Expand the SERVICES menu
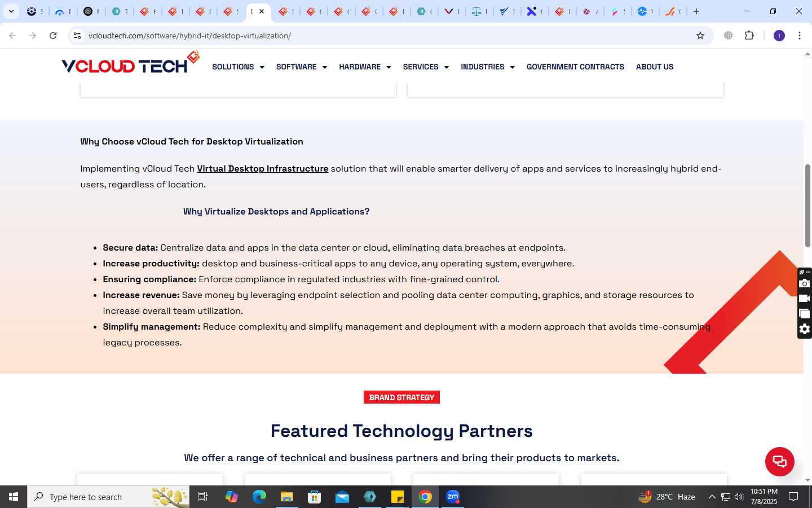The image size is (812, 508). pyautogui.click(x=426, y=67)
